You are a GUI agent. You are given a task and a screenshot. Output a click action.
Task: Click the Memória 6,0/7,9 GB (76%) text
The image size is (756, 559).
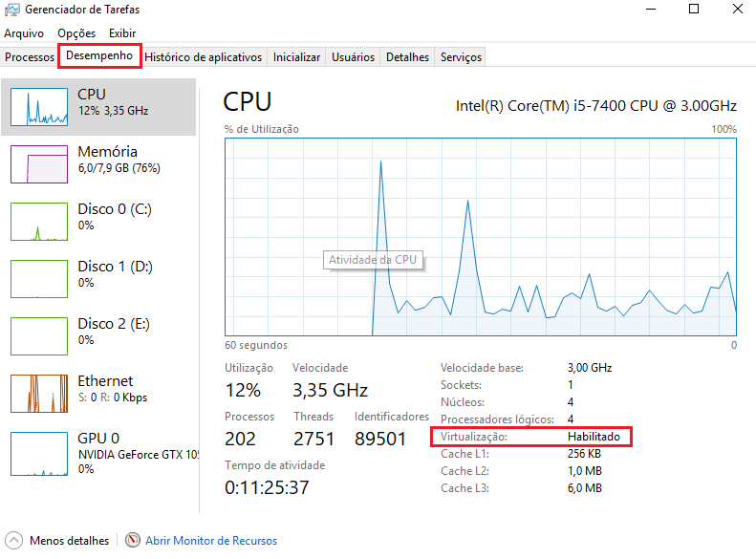click(119, 168)
